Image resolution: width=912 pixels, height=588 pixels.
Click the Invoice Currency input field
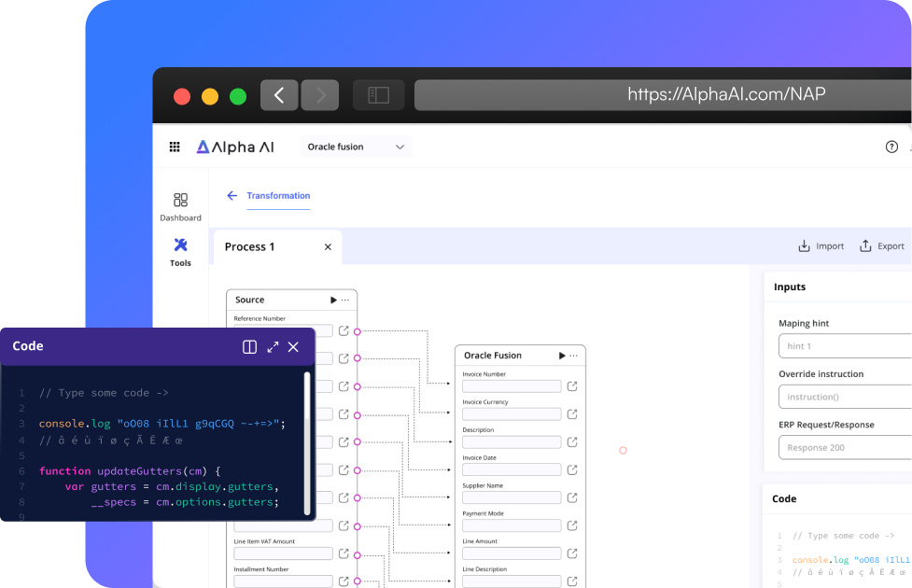point(512,414)
